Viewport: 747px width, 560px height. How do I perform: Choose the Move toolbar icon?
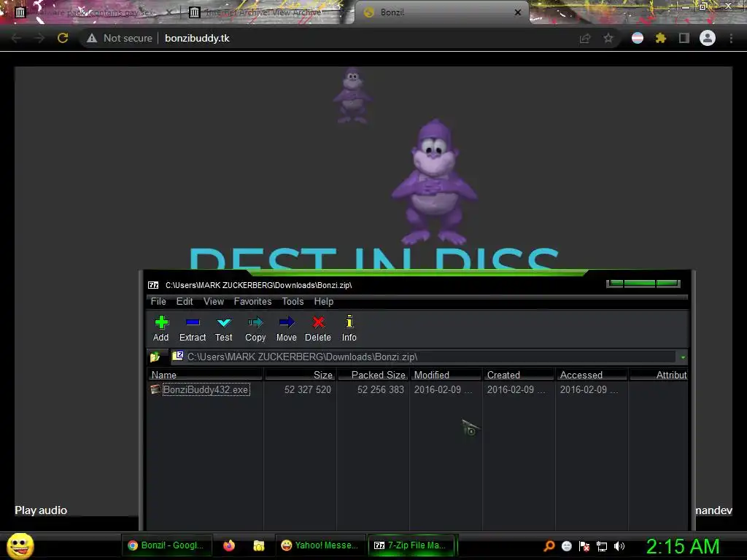(x=286, y=328)
